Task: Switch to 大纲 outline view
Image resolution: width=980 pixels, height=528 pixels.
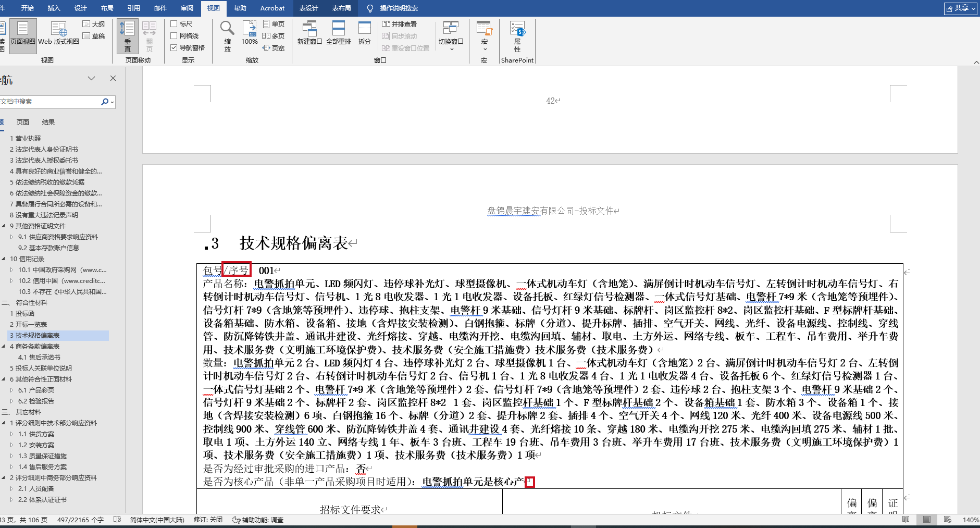Action: pyautogui.click(x=94, y=24)
